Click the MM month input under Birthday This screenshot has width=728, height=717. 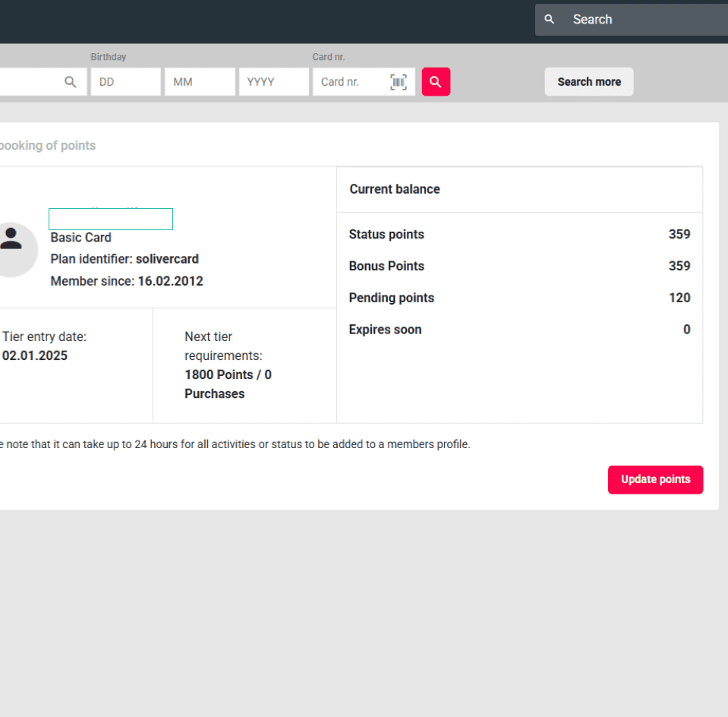click(200, 81)
